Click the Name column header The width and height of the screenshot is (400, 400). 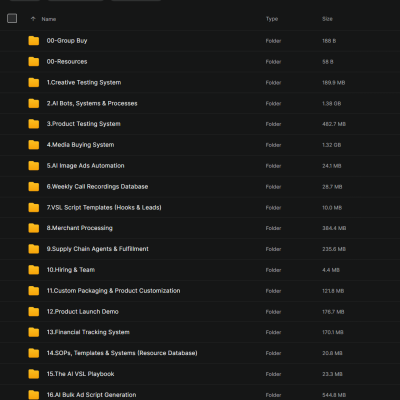click(x=49, y=19)
